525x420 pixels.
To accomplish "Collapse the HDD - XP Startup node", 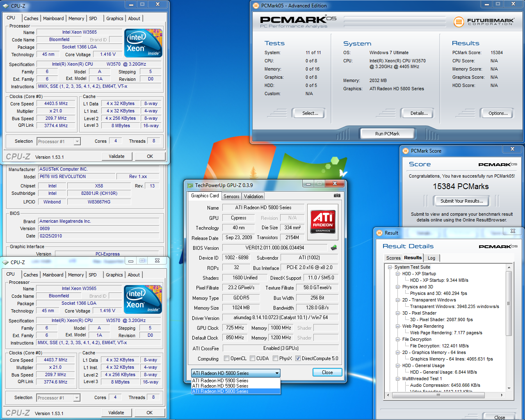I will (397, 274).
